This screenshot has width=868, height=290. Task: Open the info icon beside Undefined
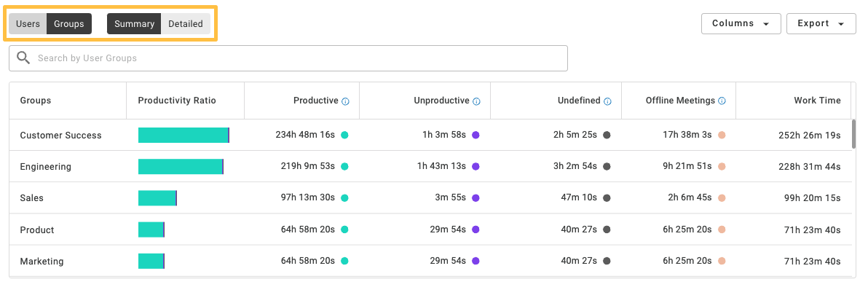[607, 101]
